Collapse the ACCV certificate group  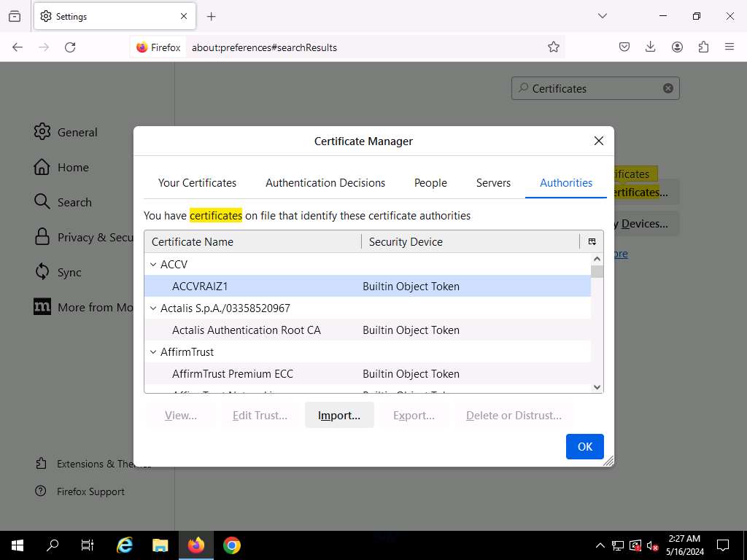click(x=153, y=265)
